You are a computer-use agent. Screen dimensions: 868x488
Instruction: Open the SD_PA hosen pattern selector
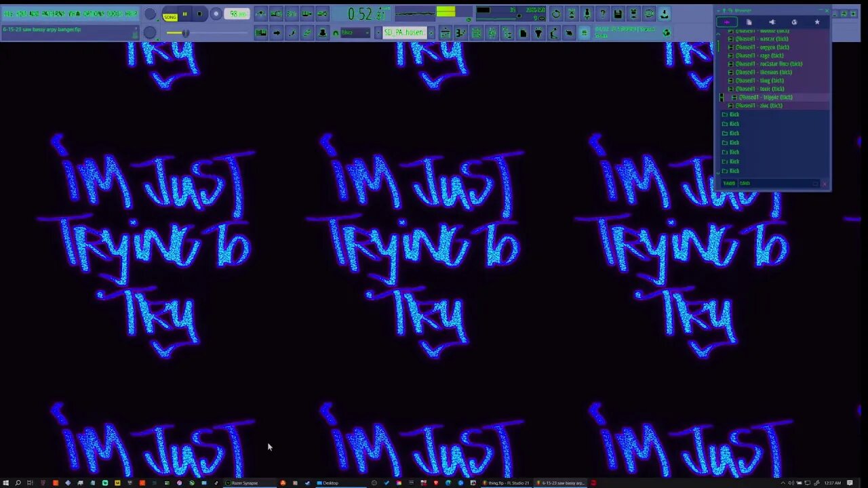[405, 33]
